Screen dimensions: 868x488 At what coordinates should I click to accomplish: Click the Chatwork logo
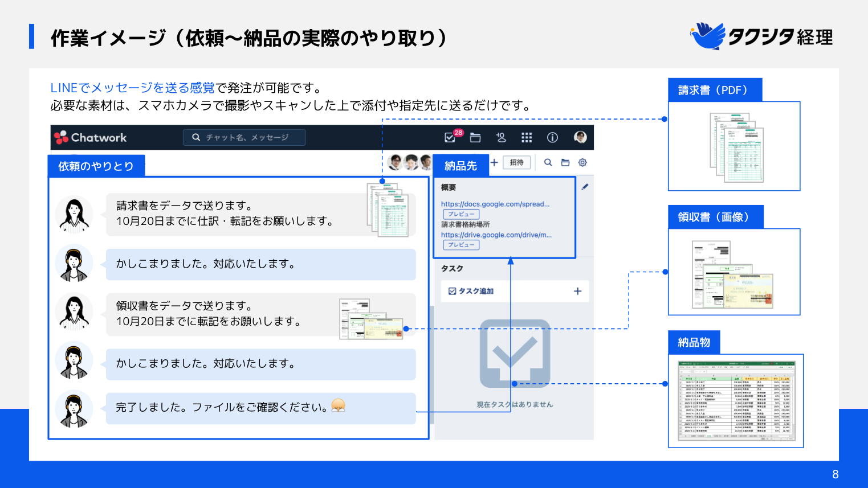[x=90, y=137]
